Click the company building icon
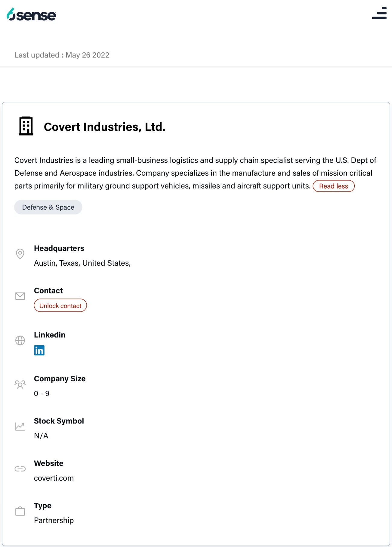Viewport: 392px width, 547px height. click(26, 126)
